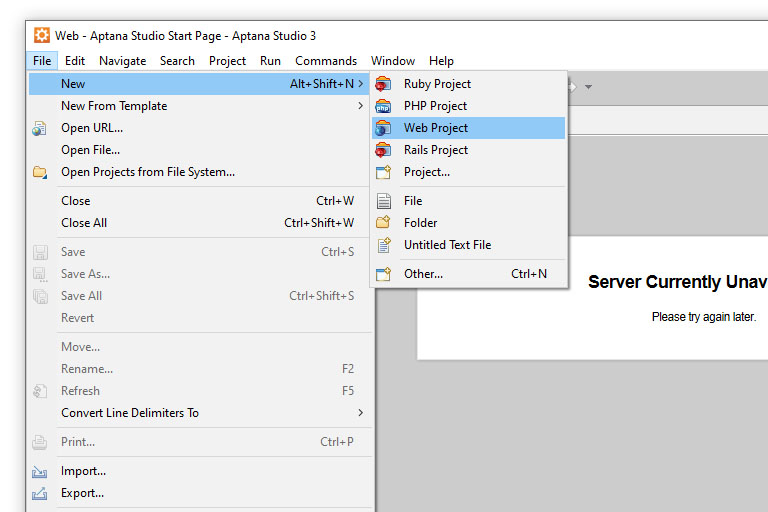The image size is (768, 512).
Task: Choose Import... from File menu
Action: (x=199, y=471)
